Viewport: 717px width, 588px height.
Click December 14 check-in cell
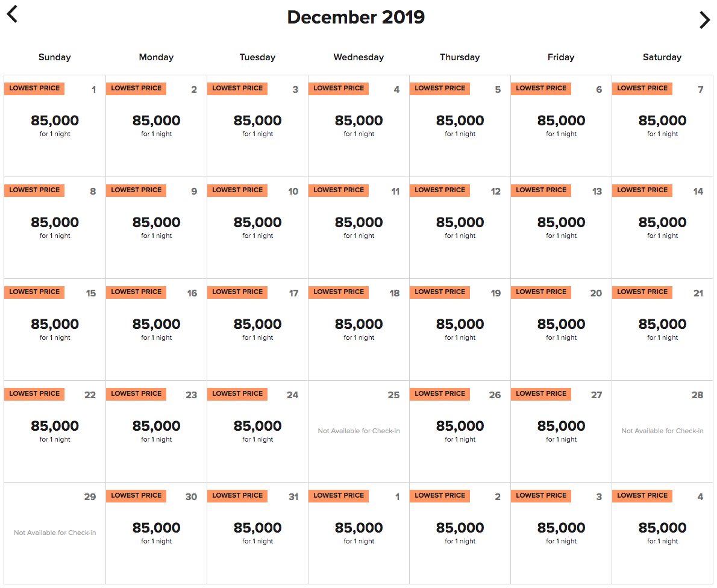coord(662,228)
